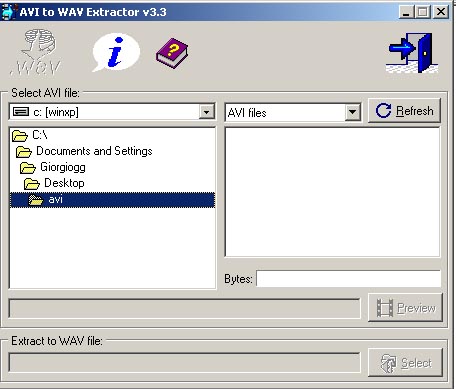Select the Documents and Settings folder

(x=84, y=151)
